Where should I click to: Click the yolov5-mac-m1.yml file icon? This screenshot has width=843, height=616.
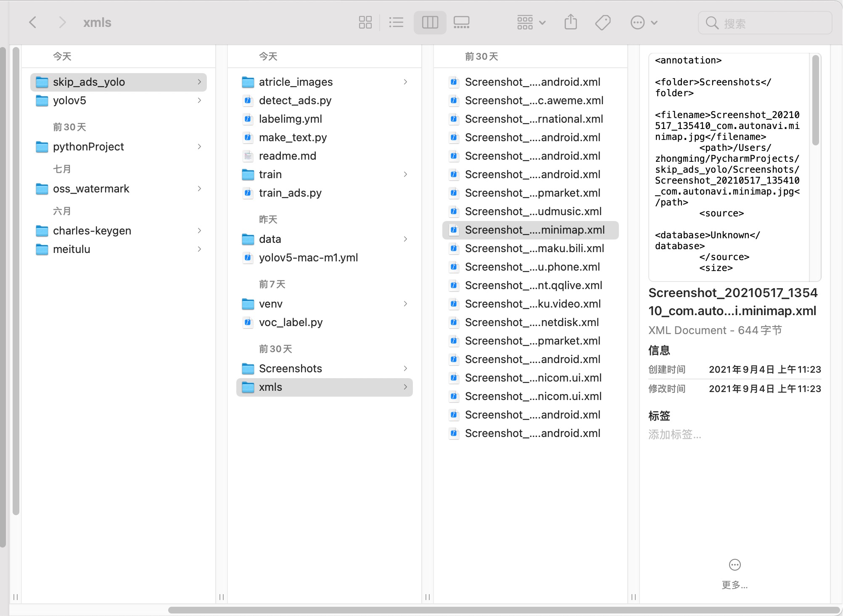coord(248,258)
